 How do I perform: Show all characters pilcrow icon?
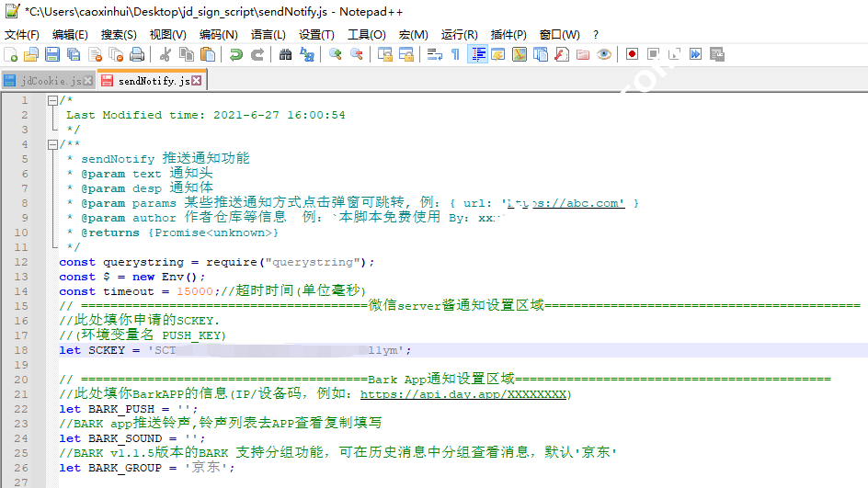[x=455, y=54]
